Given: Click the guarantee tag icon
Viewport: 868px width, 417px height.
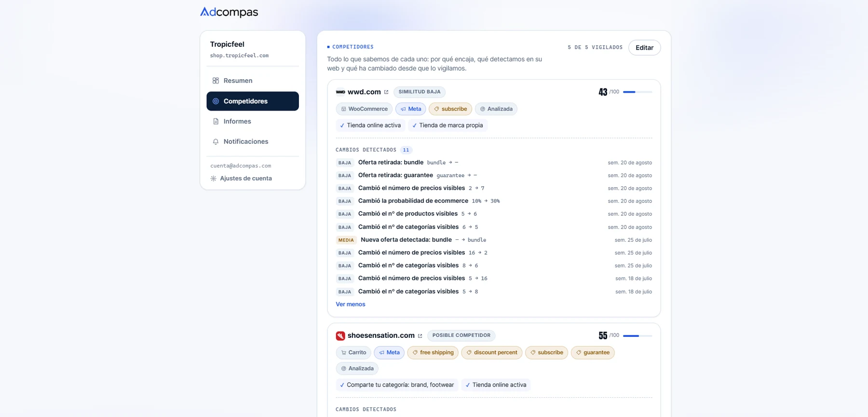Looking at the screenshot, I should [578, 353].
